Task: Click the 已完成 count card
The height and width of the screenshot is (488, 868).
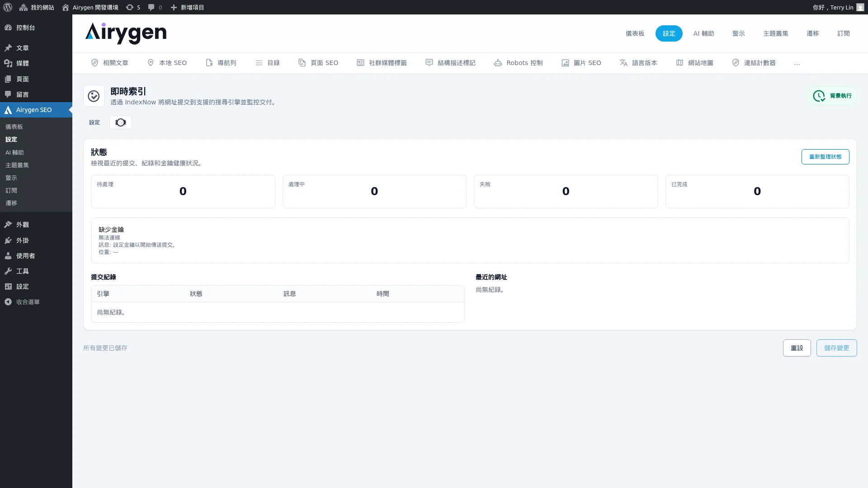Action: 757,192
